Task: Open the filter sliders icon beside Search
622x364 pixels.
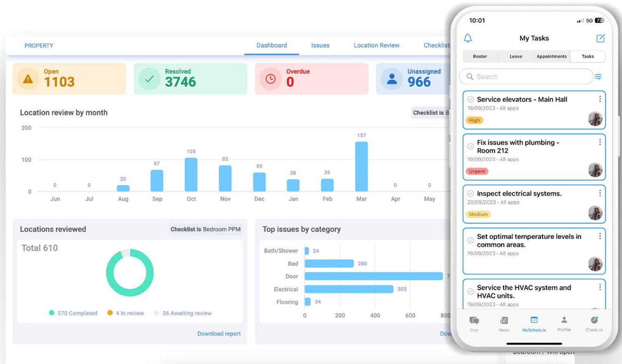Action: tap(598, 77)
